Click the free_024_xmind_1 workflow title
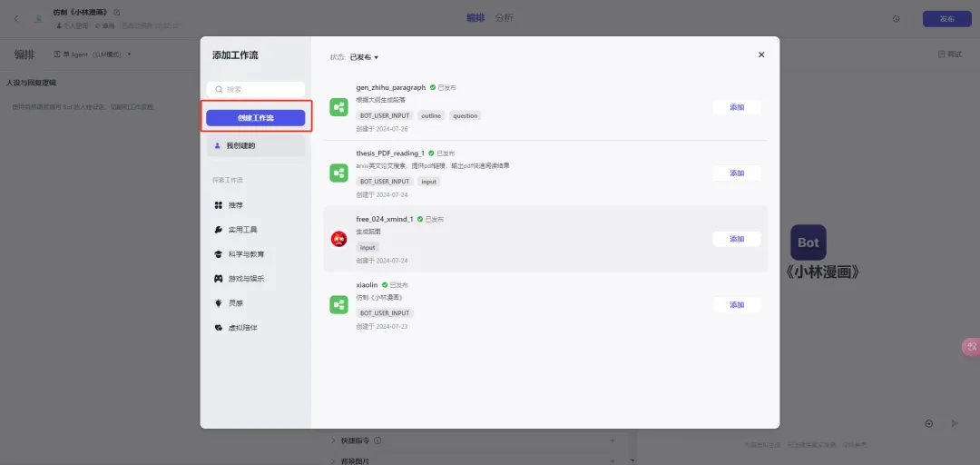The height and width of the screenshot is (465, 980). (x=385, y=219)
